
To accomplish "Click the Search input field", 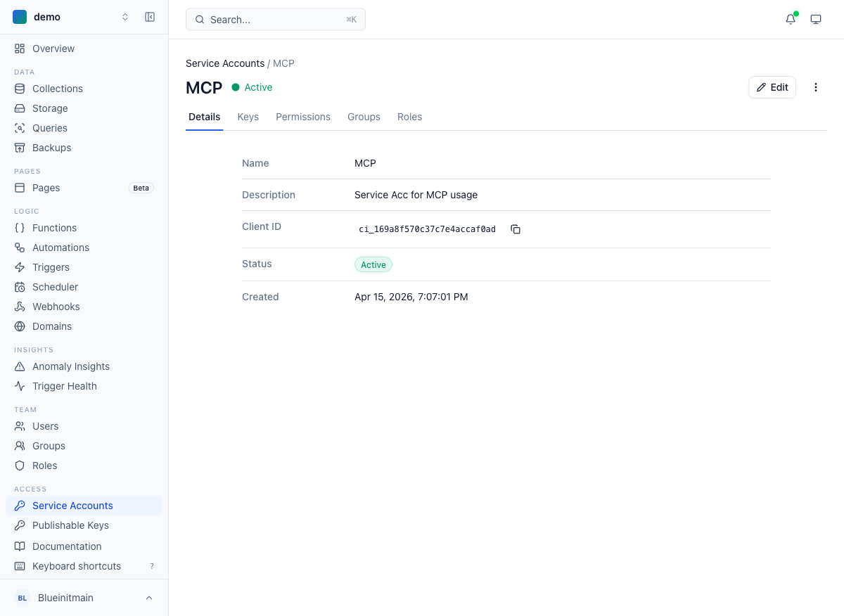I will pos(276,20).
